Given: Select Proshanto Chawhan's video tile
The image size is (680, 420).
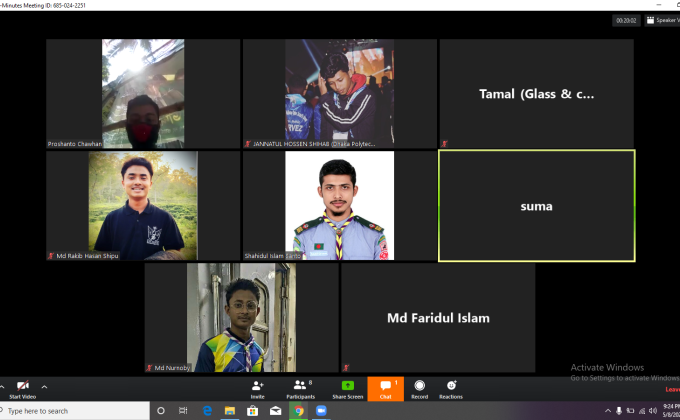Looking at the screenshot, I should click(143, 94).
